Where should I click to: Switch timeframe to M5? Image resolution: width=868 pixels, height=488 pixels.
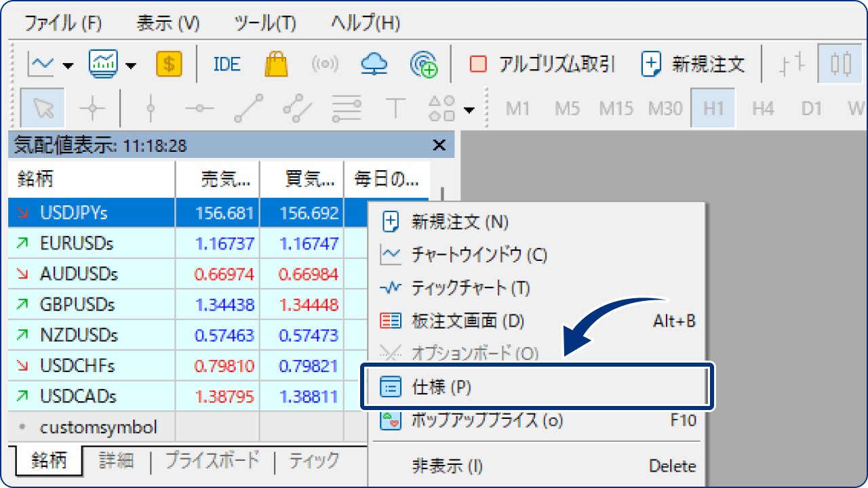click(567, 108)
